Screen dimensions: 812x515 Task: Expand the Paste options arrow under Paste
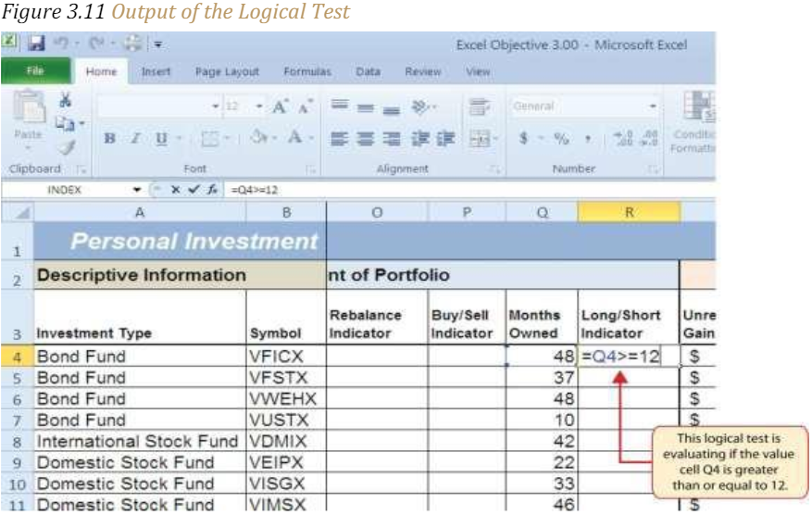pos(28,147)
